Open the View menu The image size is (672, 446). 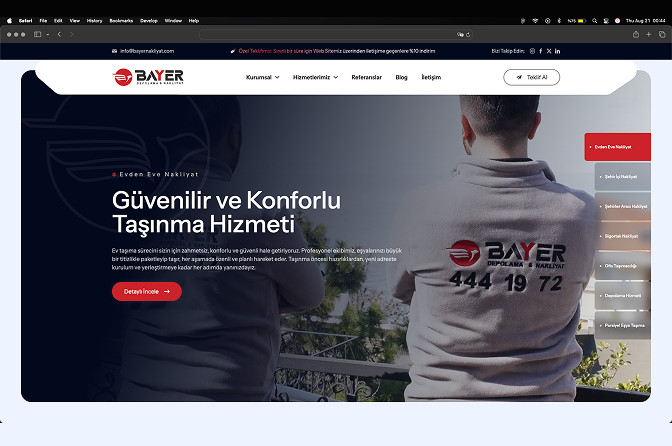75,21
